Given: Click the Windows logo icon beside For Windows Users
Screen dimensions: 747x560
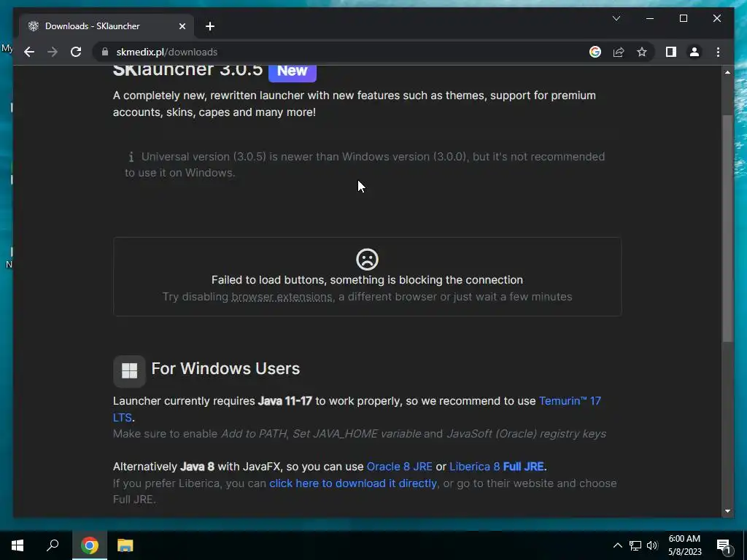Looking at the screenshot, I should pyautogui.click(x=129, y=371).
